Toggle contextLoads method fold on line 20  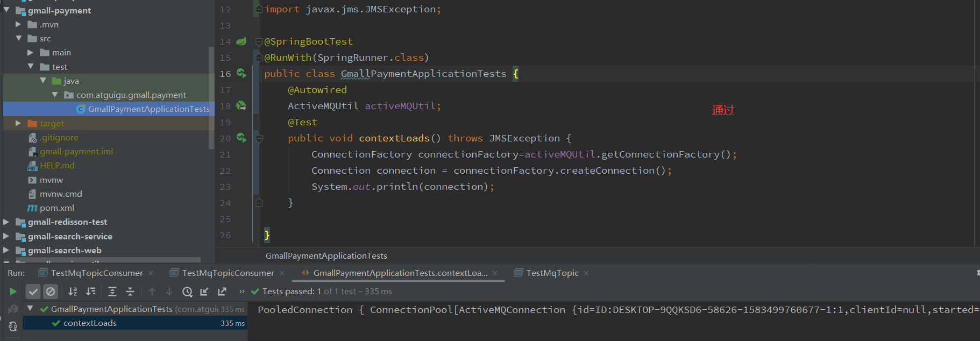pyautogui.click(x=259, y=139)
